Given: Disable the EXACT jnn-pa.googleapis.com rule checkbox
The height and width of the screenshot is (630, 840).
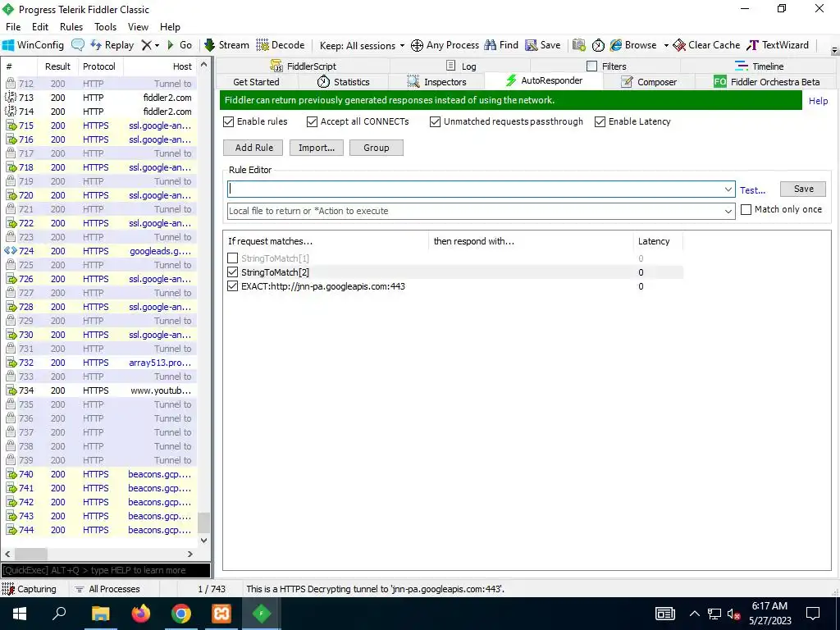Looking at the screenshot, I should tap(232, 286).
